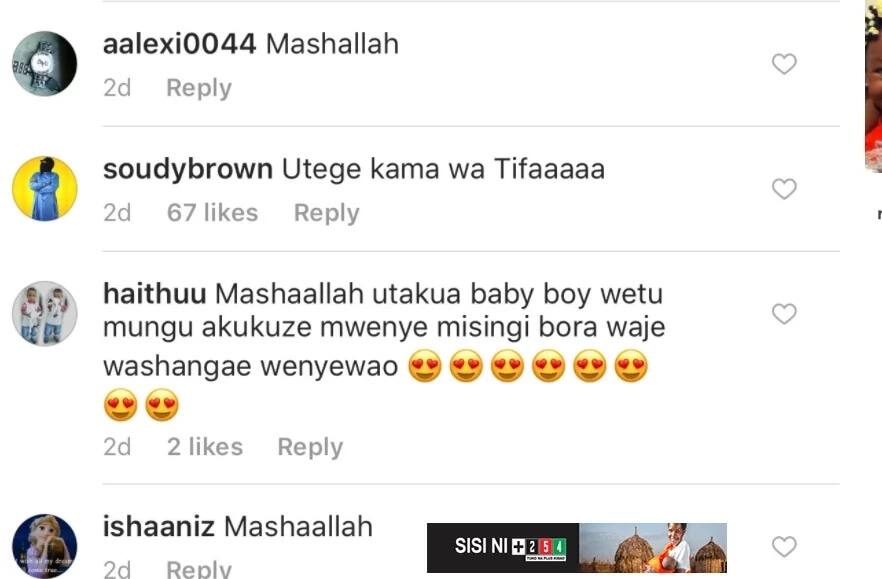Open the photo thumbnail at right edge
This screenshot has width=882, height=579.
pos(874,86)
